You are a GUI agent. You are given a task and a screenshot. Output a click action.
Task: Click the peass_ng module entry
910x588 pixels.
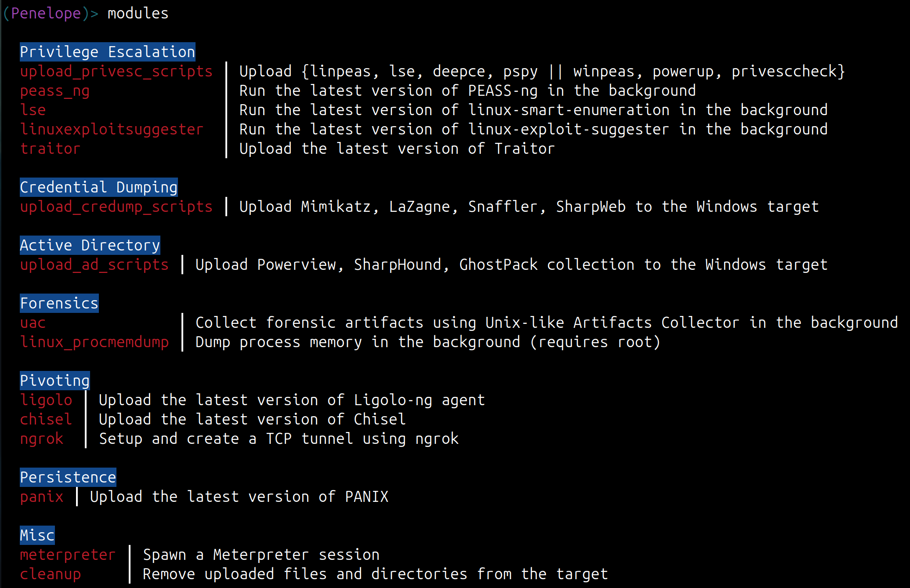tap(54, 91)
